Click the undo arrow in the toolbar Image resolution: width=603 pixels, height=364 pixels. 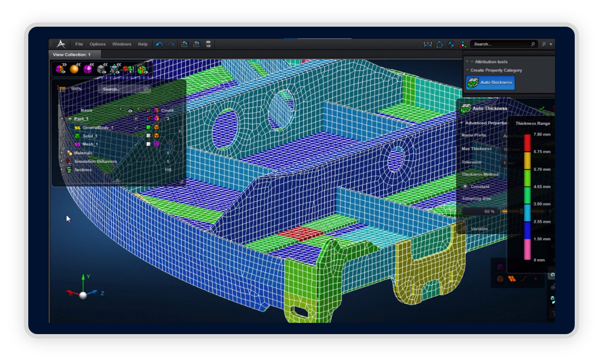tap(159, 44)
